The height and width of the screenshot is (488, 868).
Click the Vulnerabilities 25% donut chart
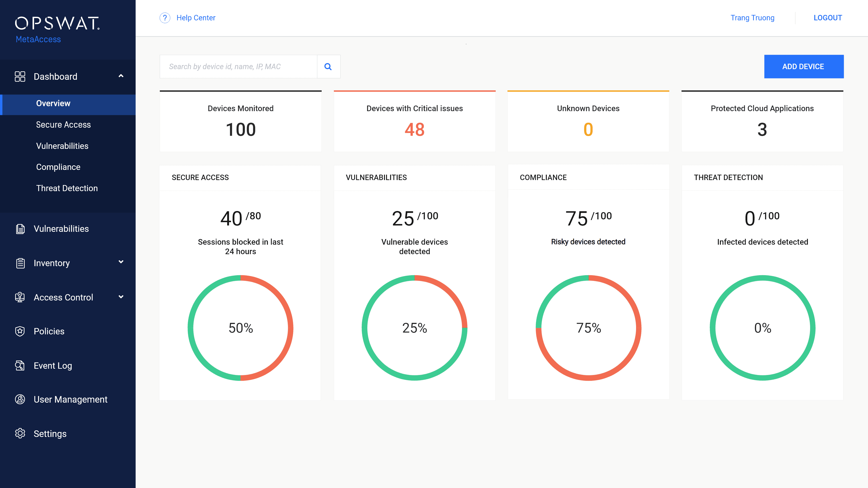(415, 328)
